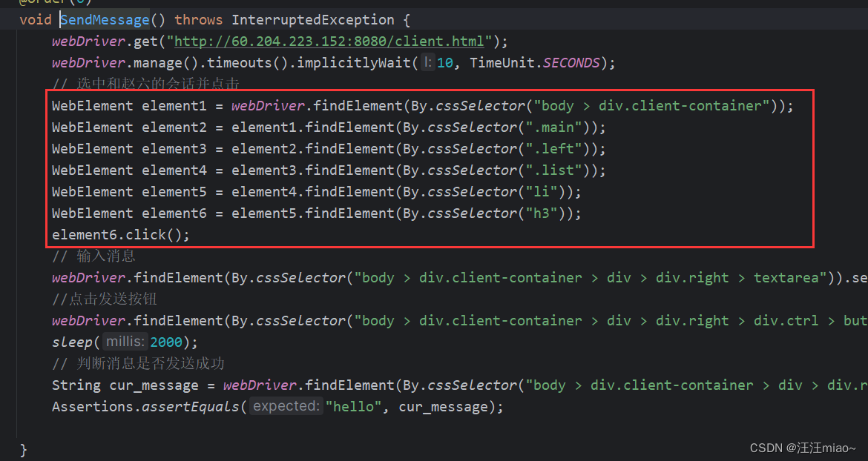Click the textarea selector string
868x461 pixels.
click(x=591, y=277)
